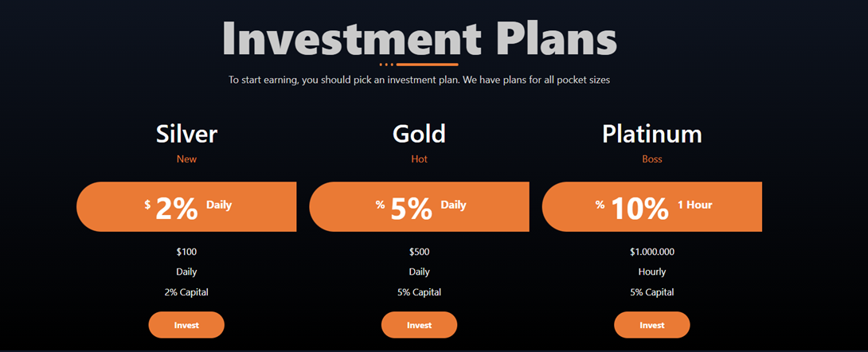Click the dollar icon in Silver banner

(147, 205)
